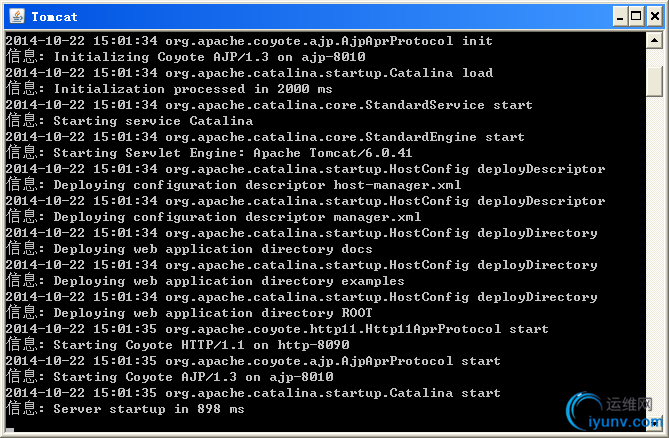Click the scroll down arrow button
The width and height of the screenshot is (669, 438).
654,423
